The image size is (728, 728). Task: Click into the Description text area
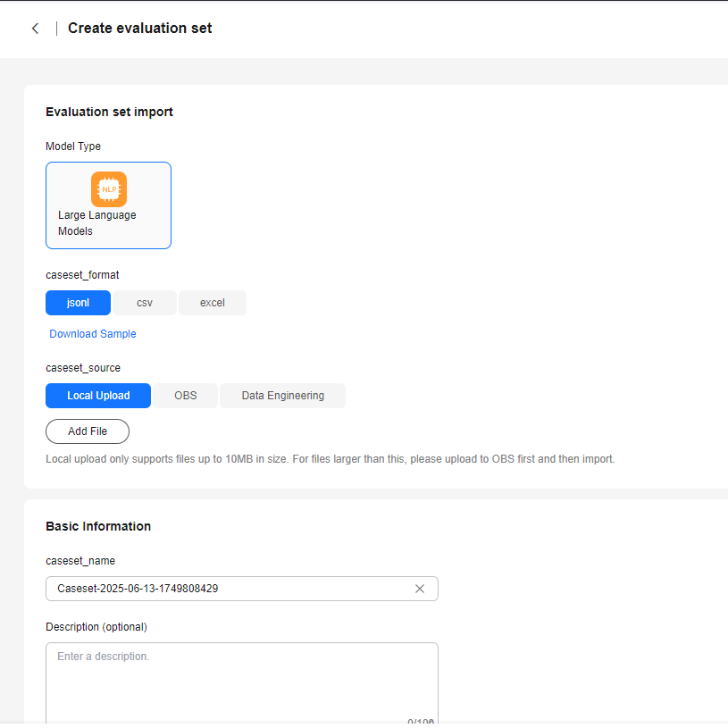[241, 683]
